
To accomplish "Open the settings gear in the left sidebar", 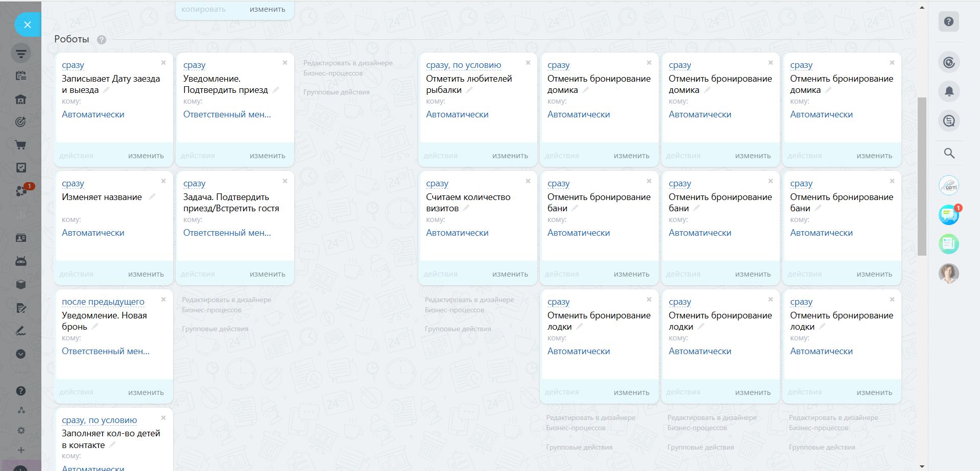I will [21, 430].
